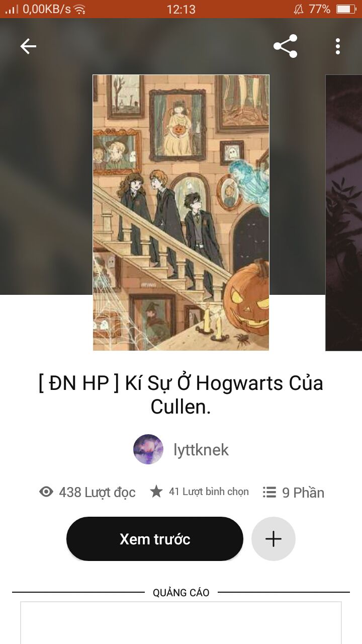Tap the Xem trước button
The height and width of the screenshot is (644, 362).
155,539
